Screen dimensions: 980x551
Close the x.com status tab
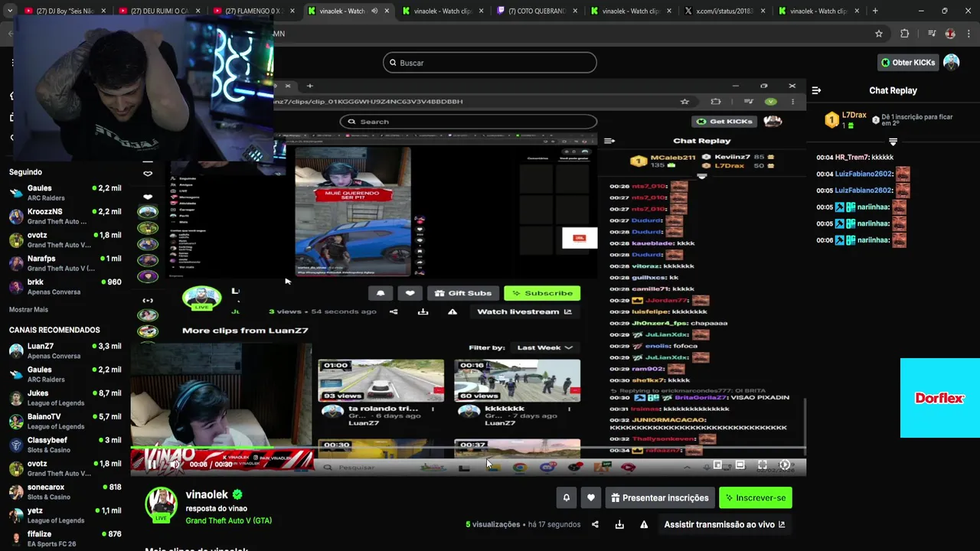tap(762, 11)
